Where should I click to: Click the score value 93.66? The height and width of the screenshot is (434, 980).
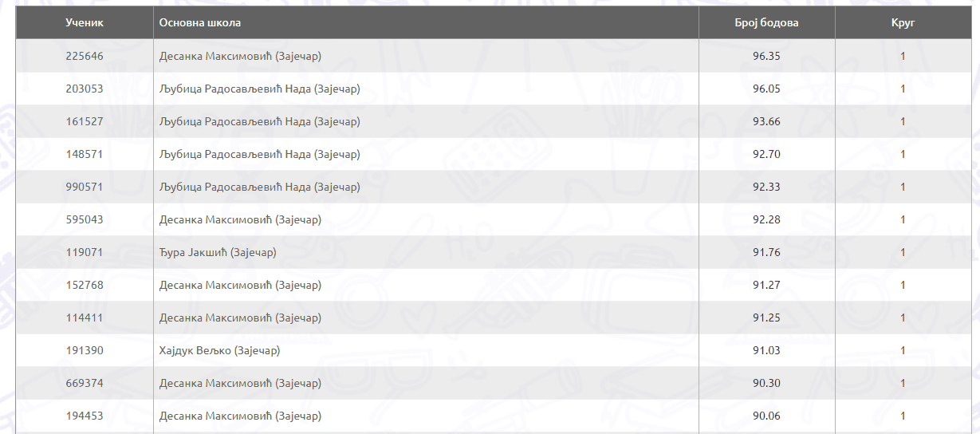766,121
